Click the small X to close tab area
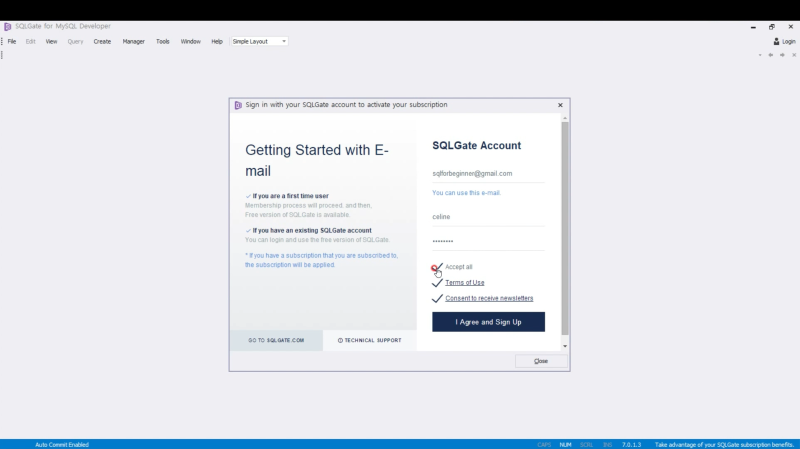This screenshot has width=800, height=449. click(x=794, y=55)
